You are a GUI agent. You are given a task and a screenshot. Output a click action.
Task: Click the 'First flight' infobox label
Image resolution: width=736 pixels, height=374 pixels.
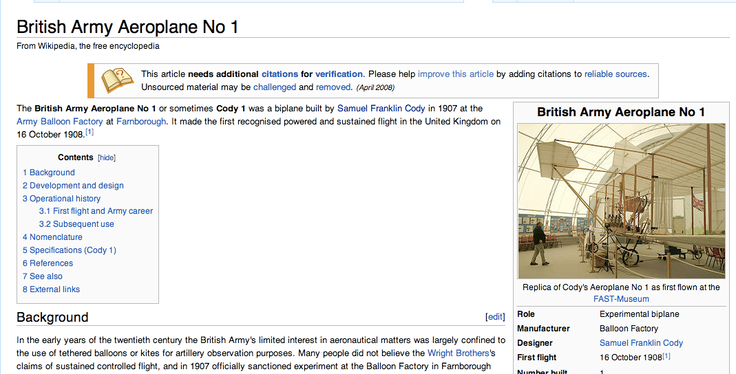(537, 358)
